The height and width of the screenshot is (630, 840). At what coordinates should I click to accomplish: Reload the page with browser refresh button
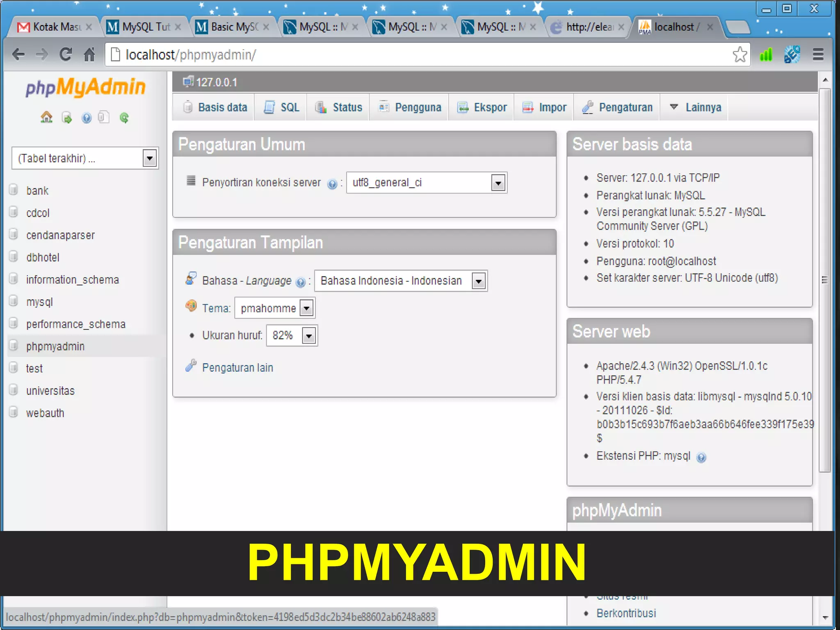click(x=66, y=54)
